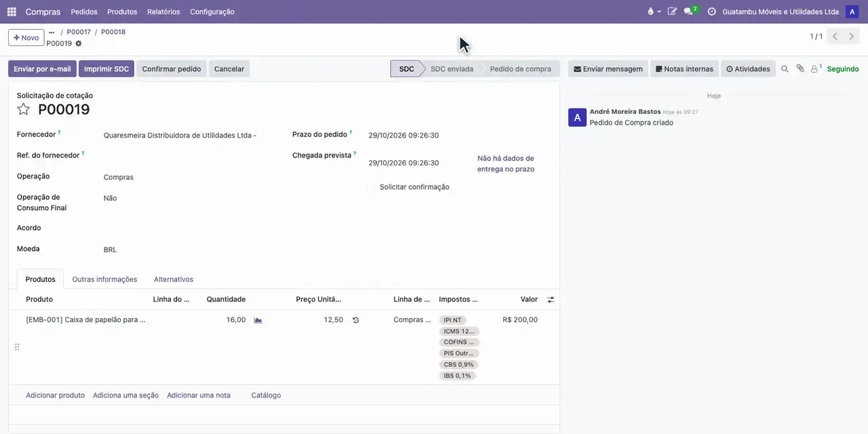Toggle the Solicitar confirmação checkbox
The height and width of the screenshot is (434, 868).
click(370, 187)
